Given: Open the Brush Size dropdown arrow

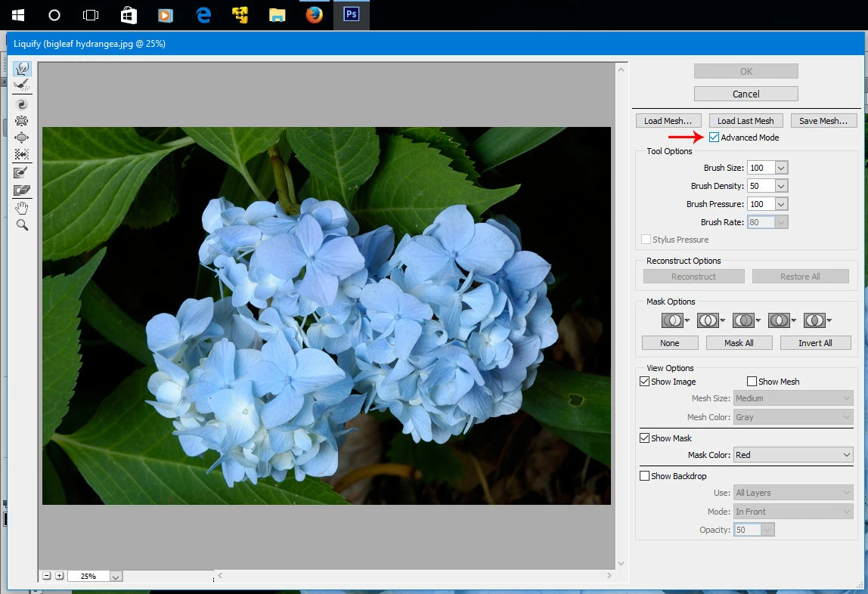Looking at the screenshot, I should [781, 168].
